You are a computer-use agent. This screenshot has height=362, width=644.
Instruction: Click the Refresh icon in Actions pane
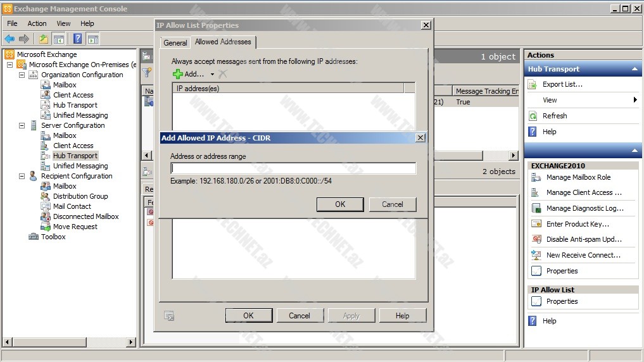533,116
